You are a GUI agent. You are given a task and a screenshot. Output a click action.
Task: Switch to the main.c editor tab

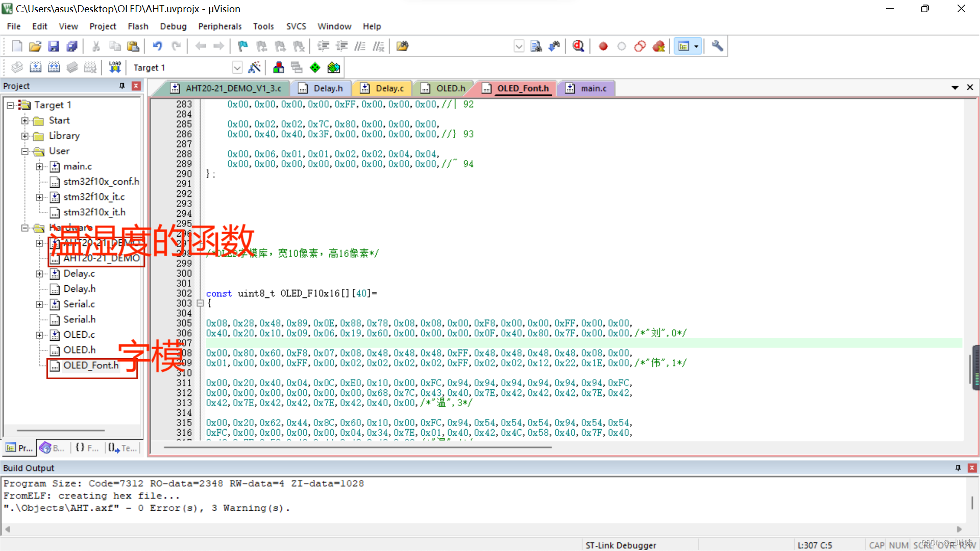(587, 88)
